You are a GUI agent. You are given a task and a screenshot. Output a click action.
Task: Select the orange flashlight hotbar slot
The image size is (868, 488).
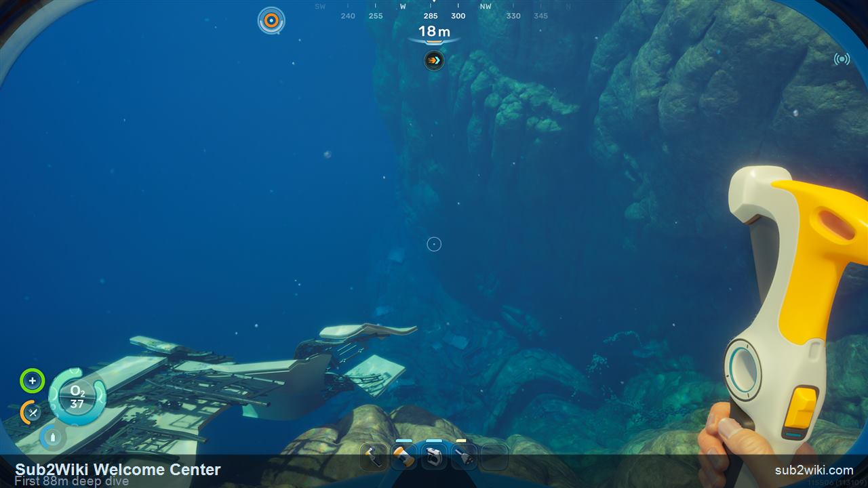(x=404, y=457)
